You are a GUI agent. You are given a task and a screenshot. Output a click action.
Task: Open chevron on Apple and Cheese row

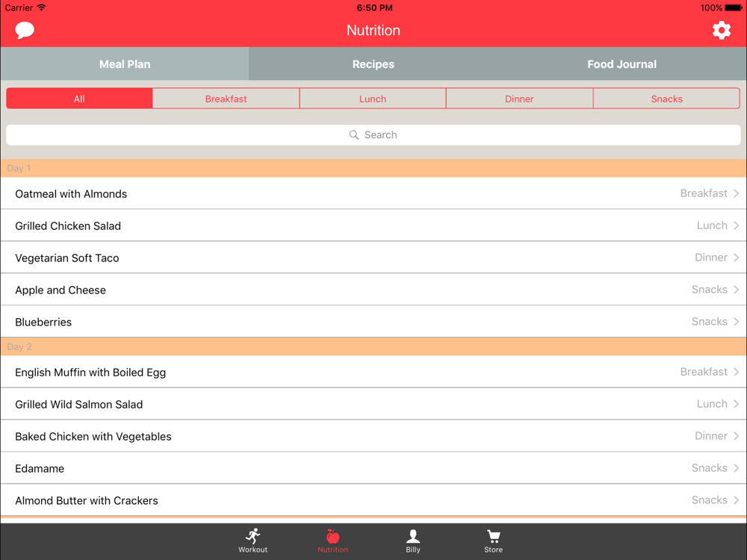click(736, 290)
